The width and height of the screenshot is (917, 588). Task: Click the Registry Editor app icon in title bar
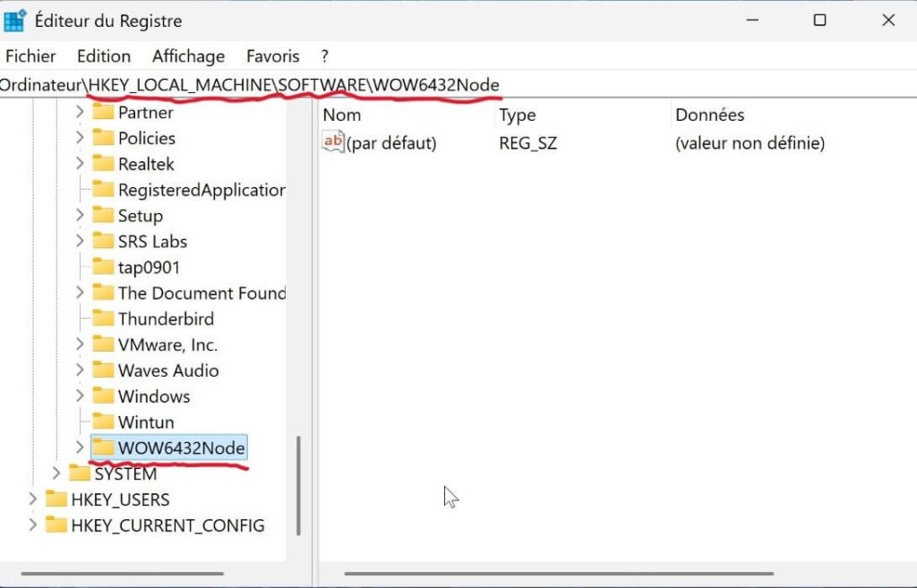click(15, 21)
